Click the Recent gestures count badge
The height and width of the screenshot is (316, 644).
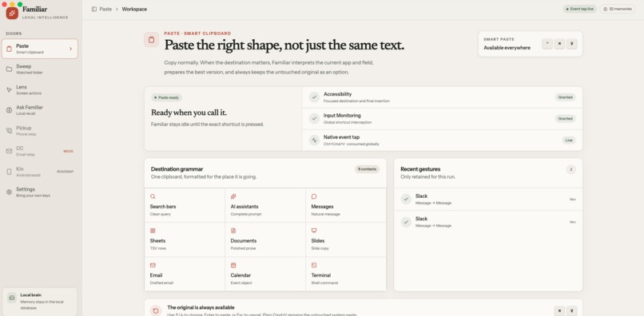coord(571,169)
